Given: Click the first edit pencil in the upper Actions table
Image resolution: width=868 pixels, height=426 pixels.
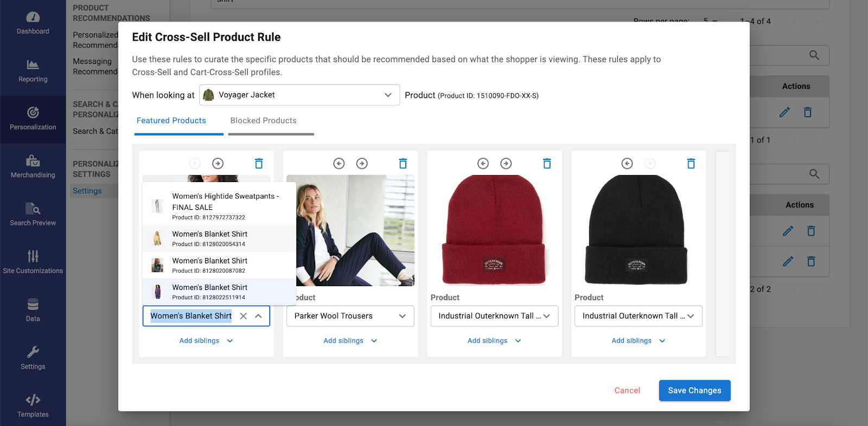Looking at the screenshot, I should 784,112.
